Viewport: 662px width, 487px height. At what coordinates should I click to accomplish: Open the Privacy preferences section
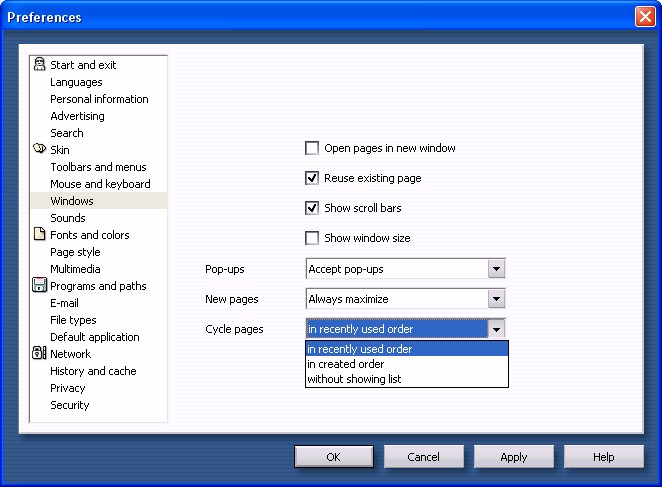(67, 388)
